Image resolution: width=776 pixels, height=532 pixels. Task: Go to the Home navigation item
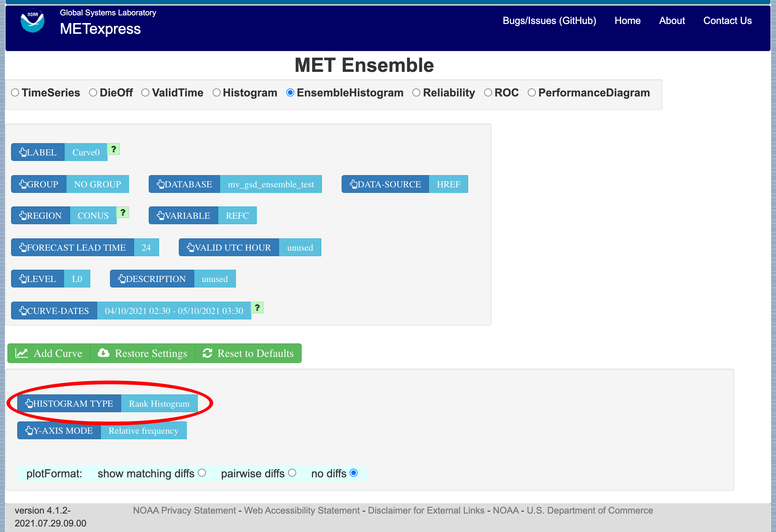tap(627, 21)
